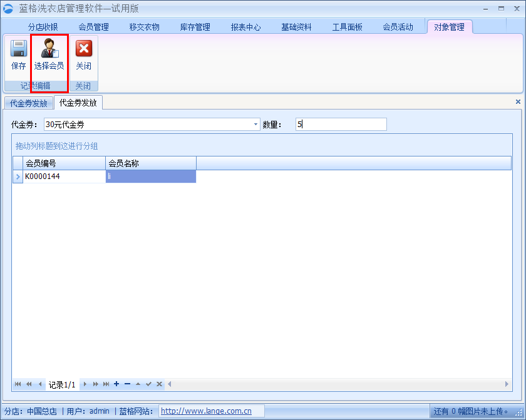Jump to previous page of records
The image size is (526, 420).
[29, 384]
